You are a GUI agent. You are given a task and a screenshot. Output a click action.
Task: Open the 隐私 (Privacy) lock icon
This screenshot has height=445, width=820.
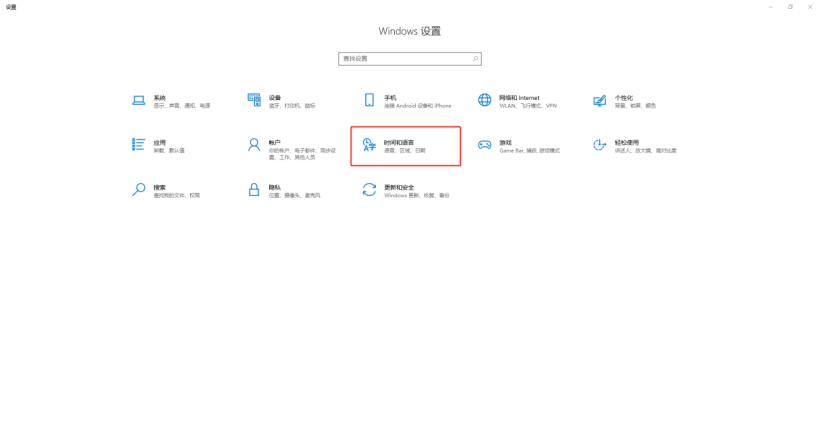[254, 189]
